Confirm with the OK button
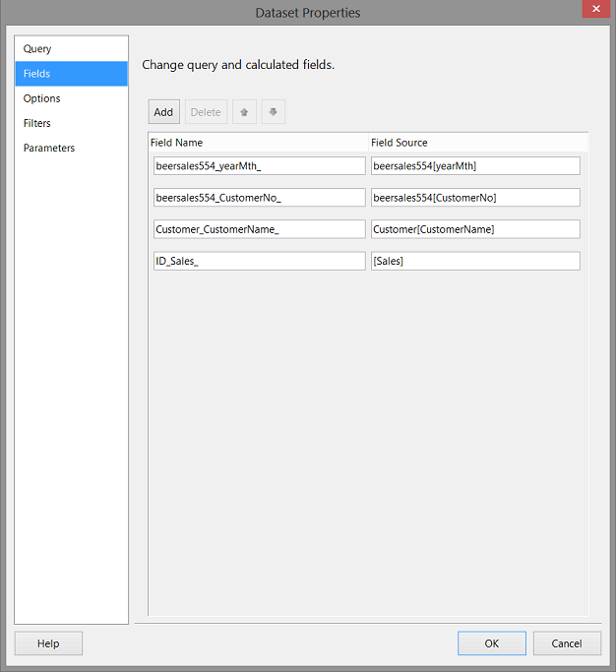Viewport: 616px width, 672px height. (491, 643)
